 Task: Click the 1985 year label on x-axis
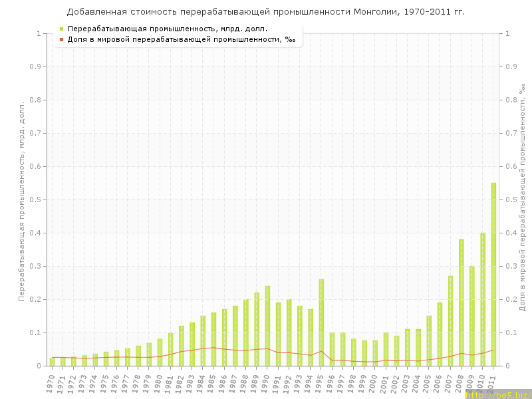pos(212,384)
